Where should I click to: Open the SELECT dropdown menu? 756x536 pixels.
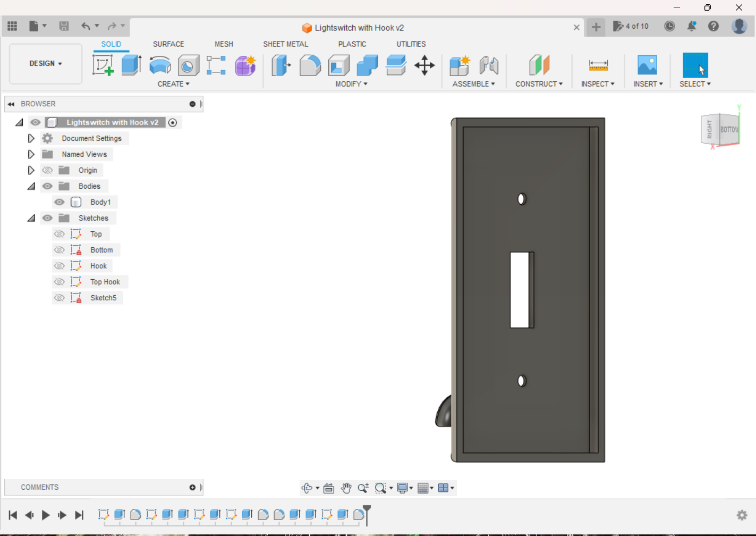(695, 84)
